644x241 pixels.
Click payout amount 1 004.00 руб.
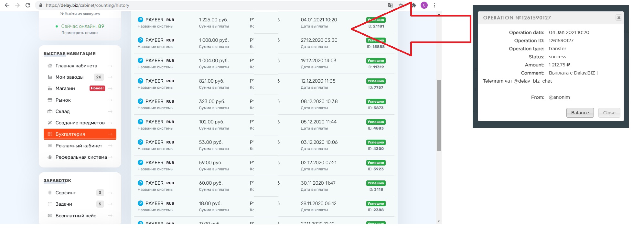click(214, 61)
